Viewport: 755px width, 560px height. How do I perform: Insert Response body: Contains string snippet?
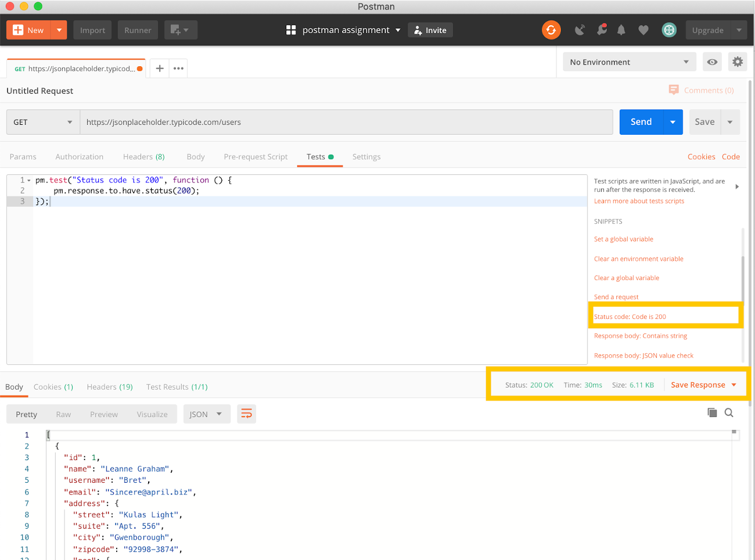pos(641,336)
